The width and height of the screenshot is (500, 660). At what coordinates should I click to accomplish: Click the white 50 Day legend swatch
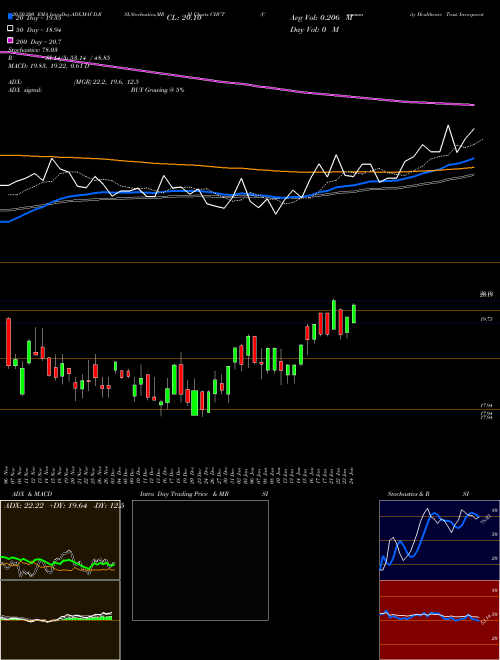pos(10,29)
